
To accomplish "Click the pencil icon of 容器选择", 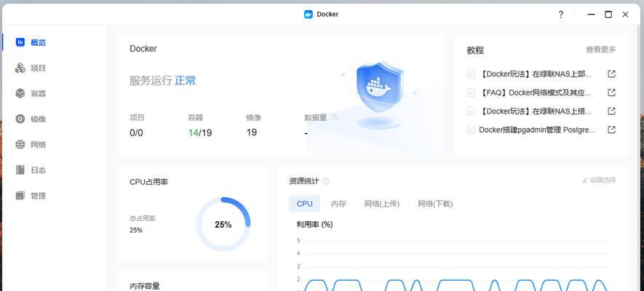I will click(x=585, y=180).
